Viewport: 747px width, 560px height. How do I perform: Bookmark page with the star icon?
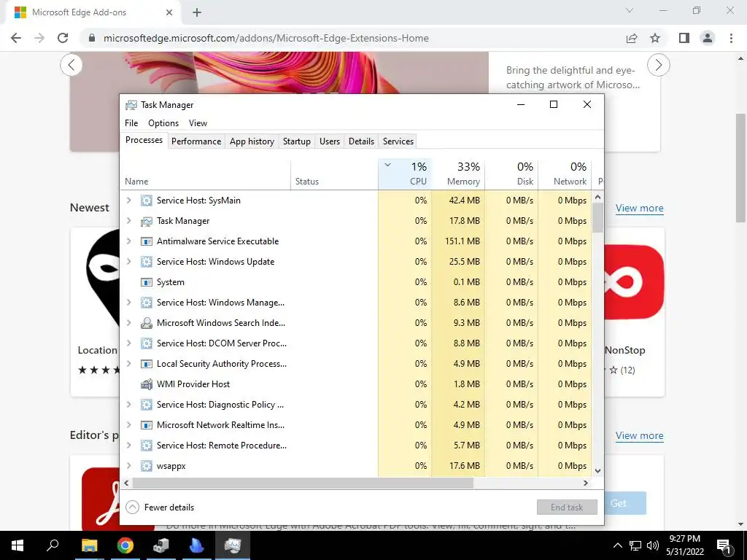655,38
